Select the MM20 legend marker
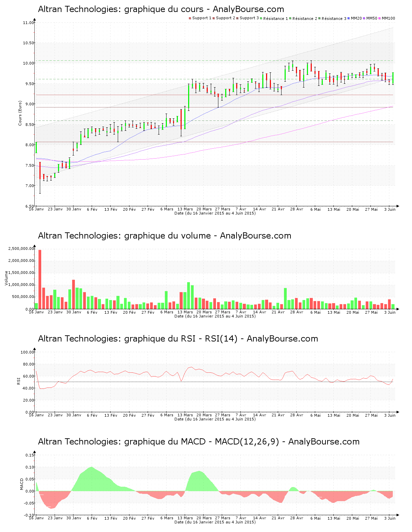Viewport: 412px width, 532px height. tap(348, 18)
